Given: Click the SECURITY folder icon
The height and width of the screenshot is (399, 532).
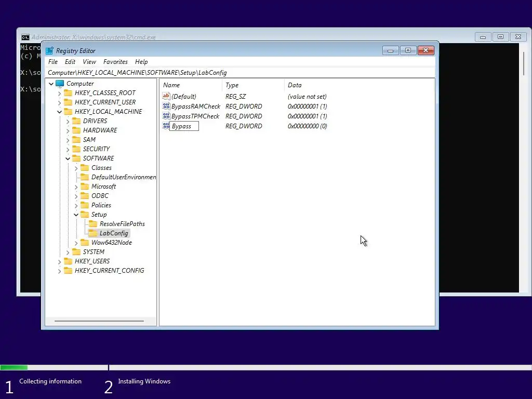Looking at the screenshot, I should tap(77, 149).
